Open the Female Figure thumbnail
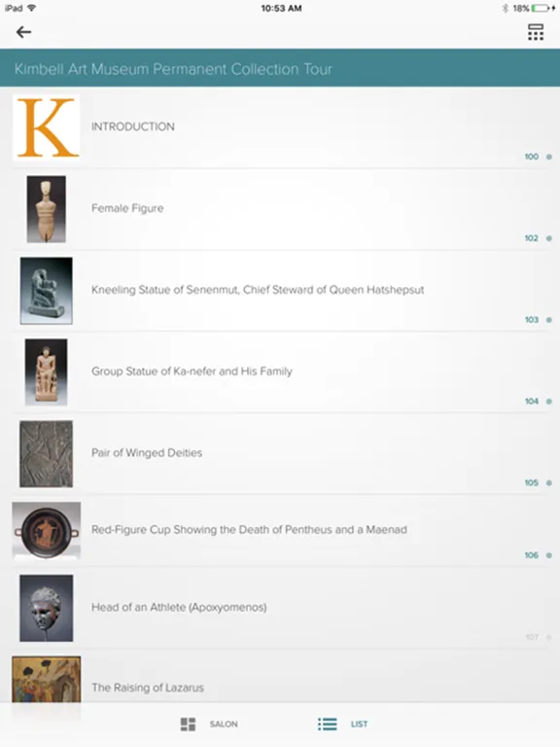 [x=47, y=209]
